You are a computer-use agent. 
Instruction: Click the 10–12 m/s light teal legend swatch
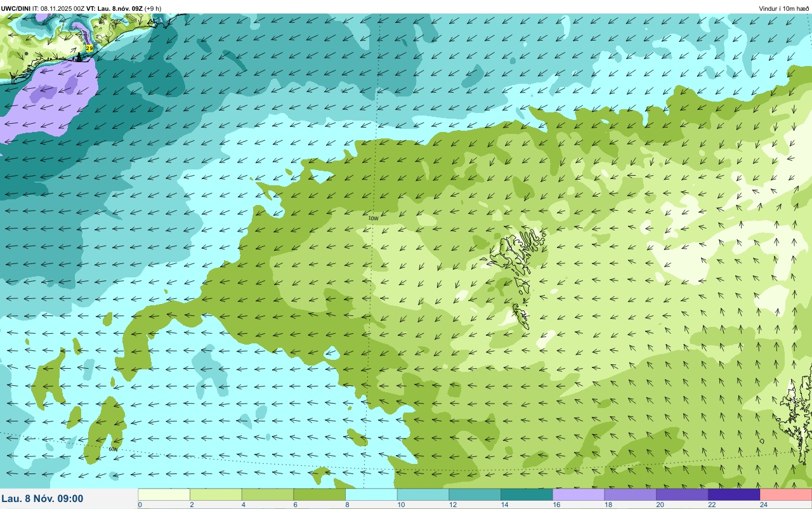click(423, 494)
